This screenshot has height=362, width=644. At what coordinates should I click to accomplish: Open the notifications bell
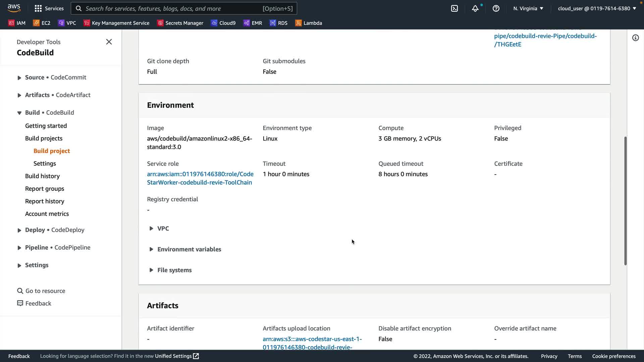point(475,8)
